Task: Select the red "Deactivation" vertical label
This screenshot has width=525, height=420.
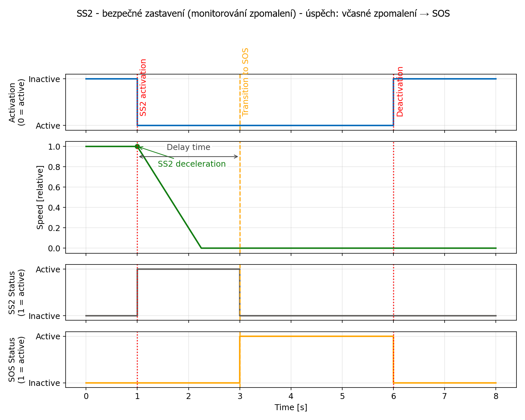Action: (x=400, y=92)
